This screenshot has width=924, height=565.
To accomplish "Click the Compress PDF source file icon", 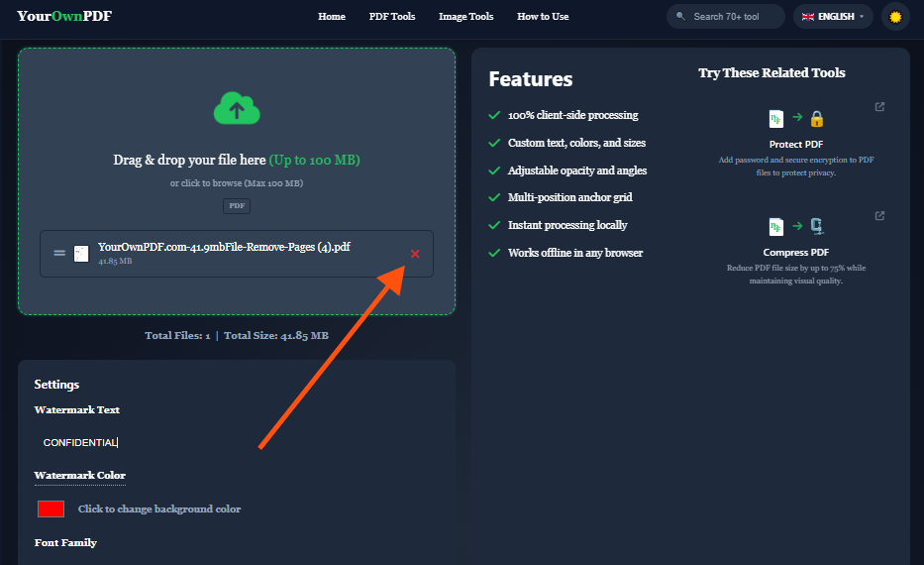I will (x=776, y=226).
